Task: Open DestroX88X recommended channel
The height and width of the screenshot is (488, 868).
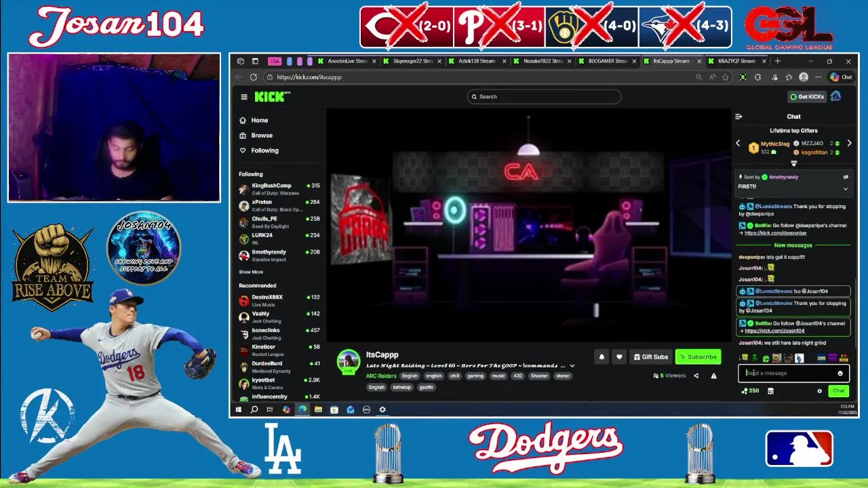Action: [x=279, y=300]
